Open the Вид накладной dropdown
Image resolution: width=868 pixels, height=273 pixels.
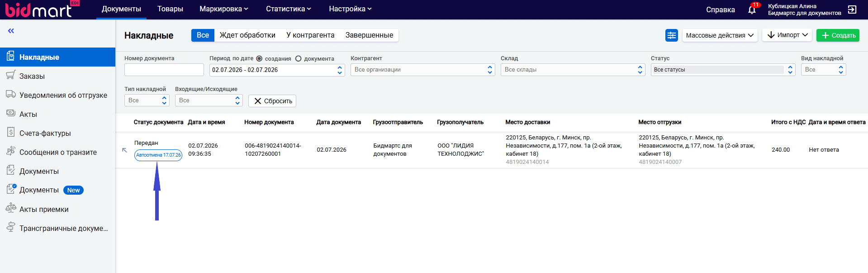point(824,70)
